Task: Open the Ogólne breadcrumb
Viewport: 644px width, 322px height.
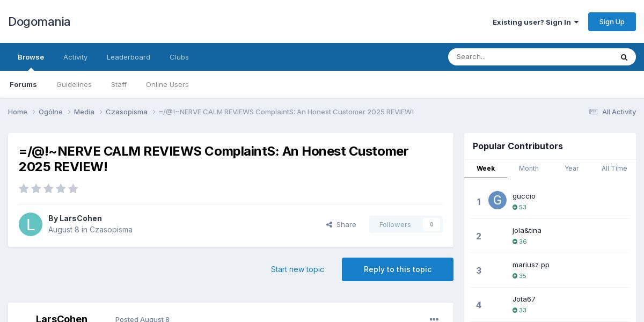Action: click(50, 112)
